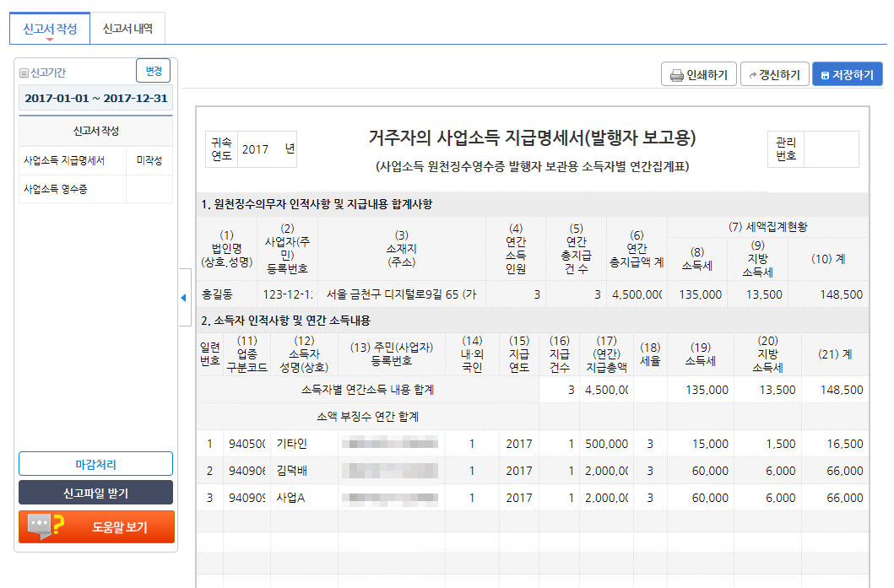Click the 미작성 status cell
The width and height of the screenshot is (894, 588).
(x=149, y=160)
